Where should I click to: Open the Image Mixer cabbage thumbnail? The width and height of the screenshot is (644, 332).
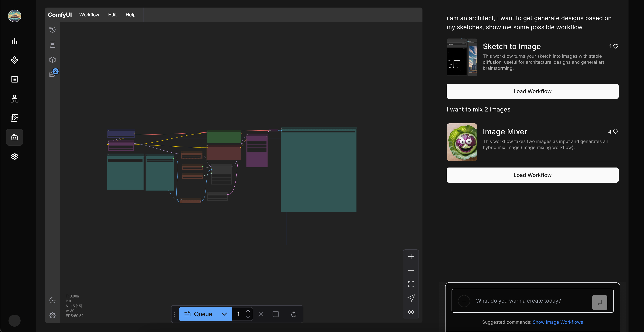pos(462,142)
